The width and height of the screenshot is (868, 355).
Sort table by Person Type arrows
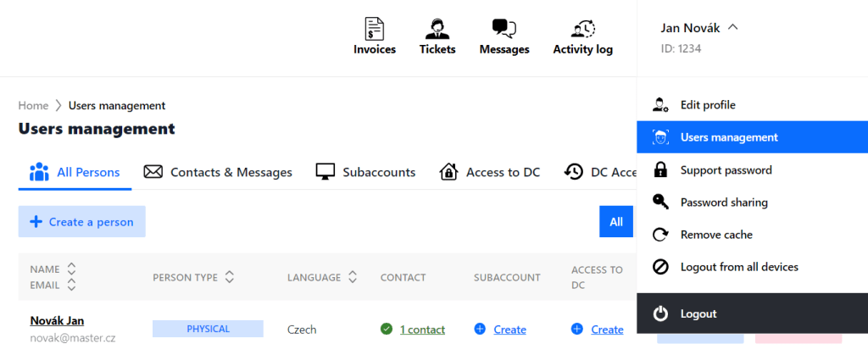point(230,277)
